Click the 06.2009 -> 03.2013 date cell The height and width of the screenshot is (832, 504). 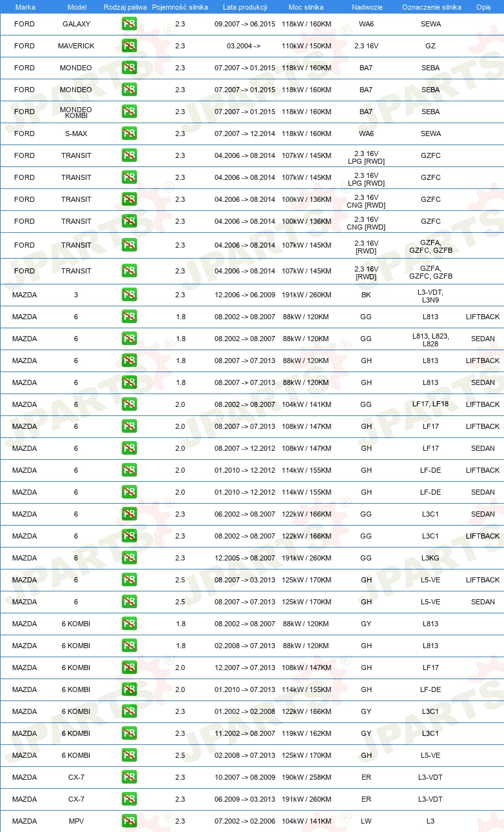tap(245, 799)
